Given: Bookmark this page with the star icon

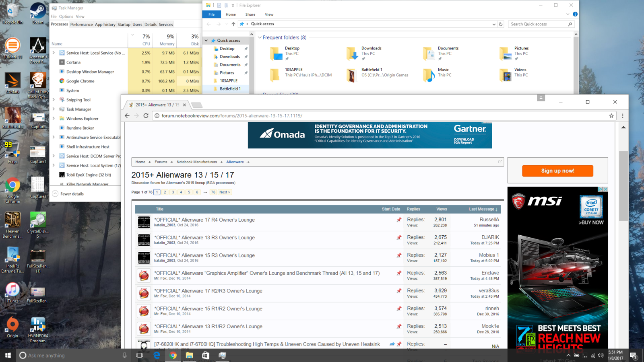Looking at the screenshot, I should (x=611, y=115).
